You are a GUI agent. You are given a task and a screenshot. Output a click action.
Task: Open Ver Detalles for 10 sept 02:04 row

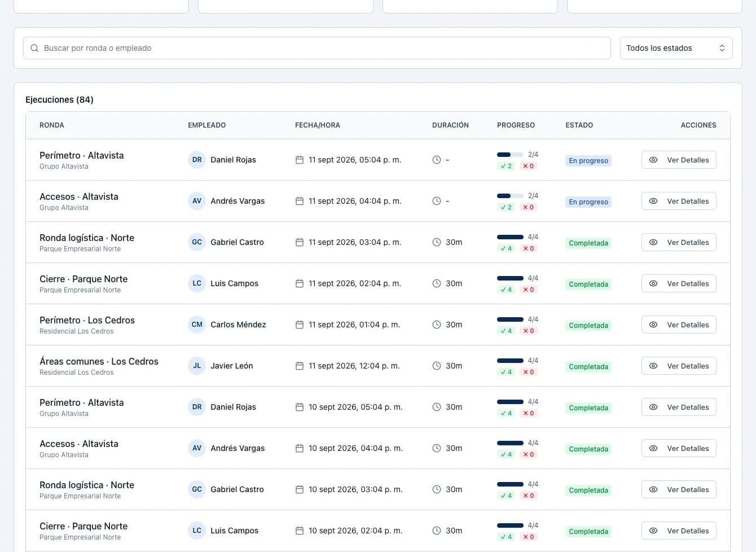(x=679, y=531)
